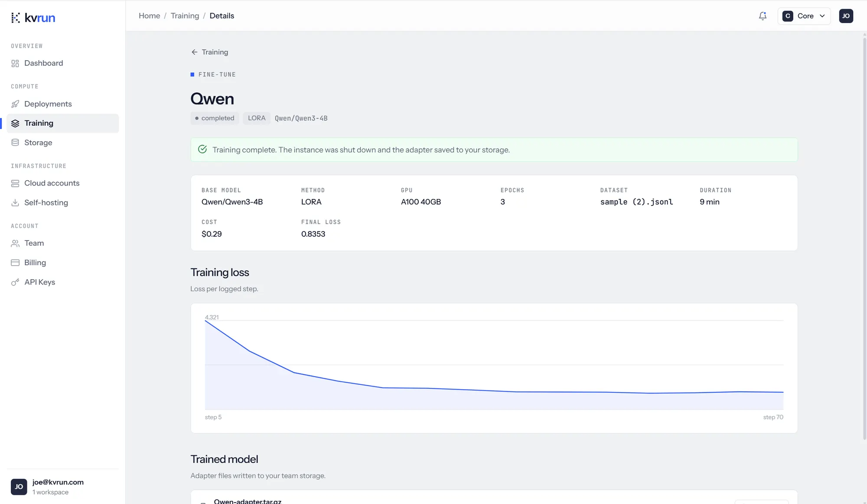Viewport: 867px width, 504px height.
Task: Open the Core workspace dropdown
Action: [804, 16]
